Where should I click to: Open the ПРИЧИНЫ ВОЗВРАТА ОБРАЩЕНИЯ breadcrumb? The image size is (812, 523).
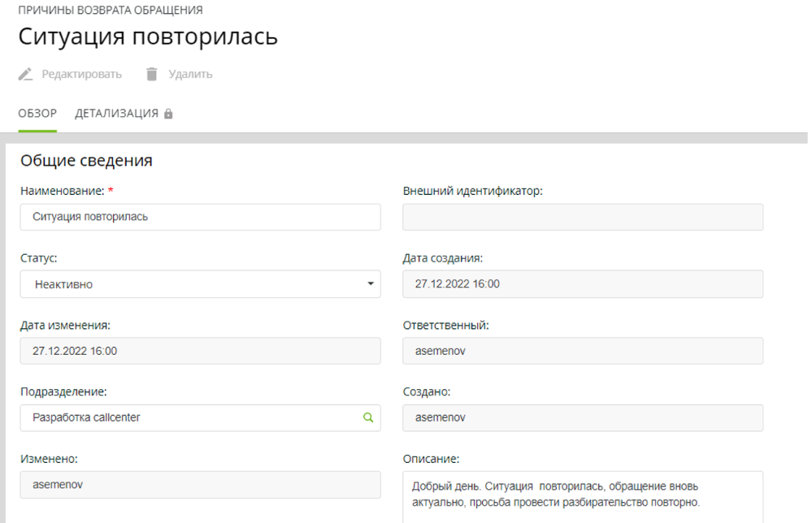[111, 11]
